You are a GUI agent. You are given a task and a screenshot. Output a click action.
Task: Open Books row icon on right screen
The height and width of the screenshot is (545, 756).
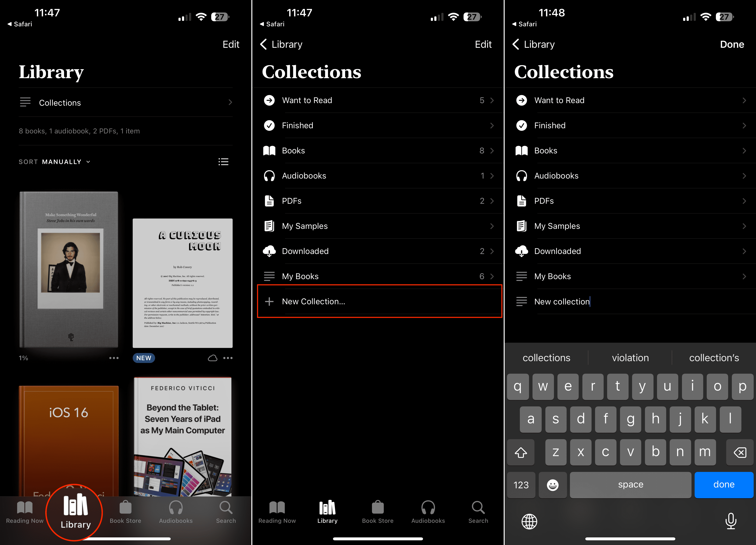(522, 151)
